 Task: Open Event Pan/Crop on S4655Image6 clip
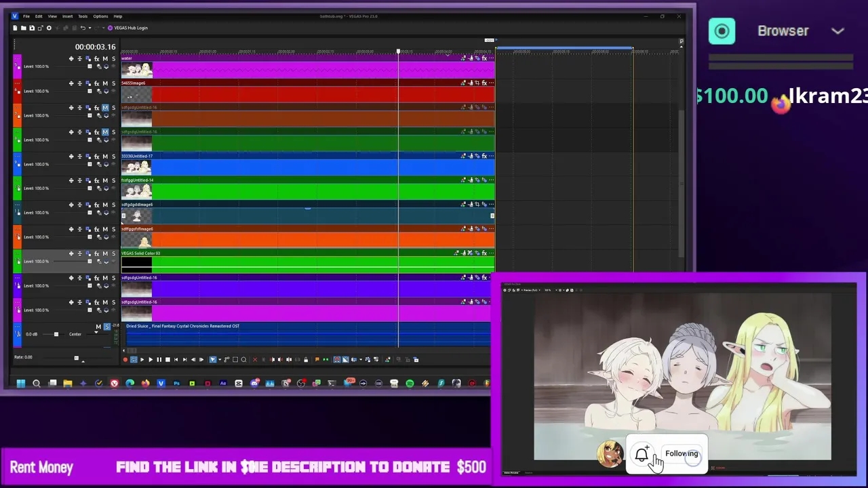(x=477, y=83)
